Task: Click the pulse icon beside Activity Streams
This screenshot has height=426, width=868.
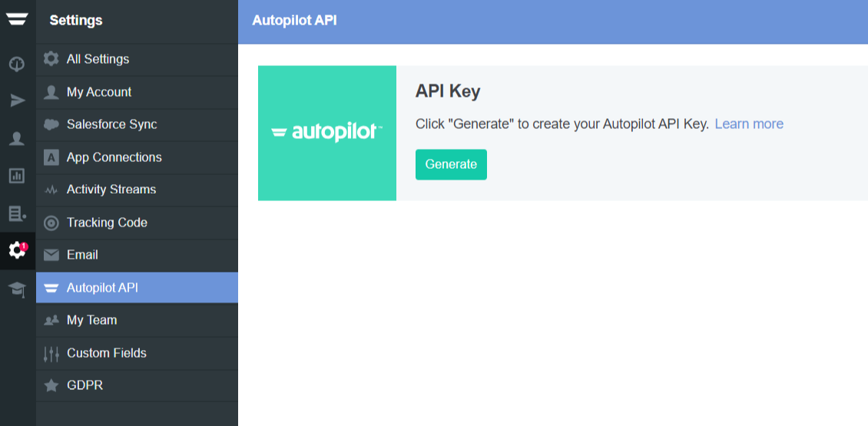Action: click(51, 190)
